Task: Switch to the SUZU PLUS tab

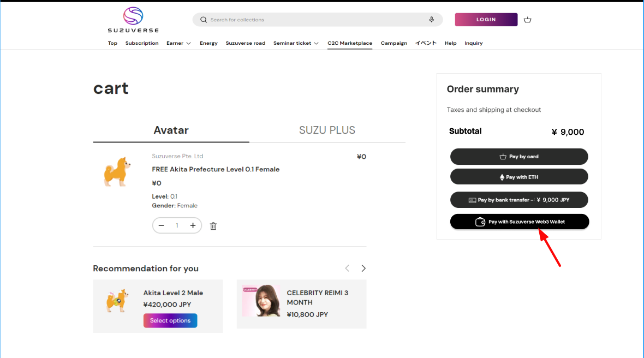Action: [x=327, y=130]
